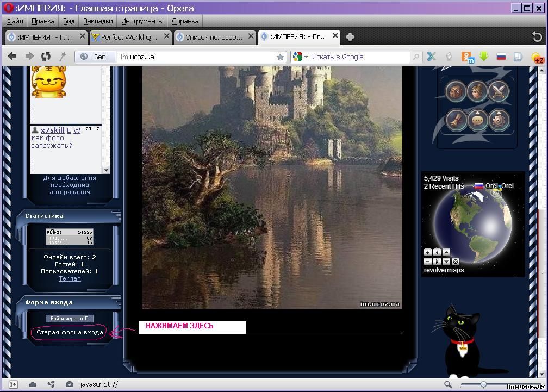Screen dimensions: 548x392
Task: Open the Правка menu
Action: pos(43,21)
